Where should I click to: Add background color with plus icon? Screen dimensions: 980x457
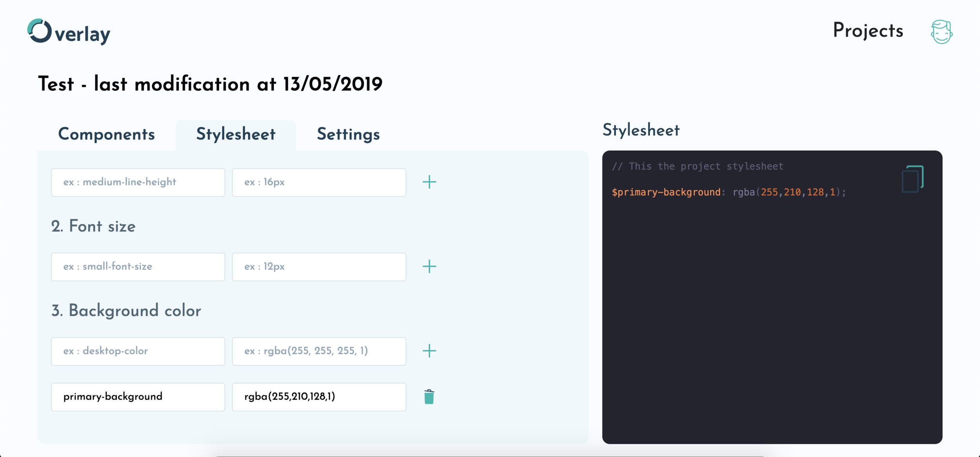click(429, 351)
